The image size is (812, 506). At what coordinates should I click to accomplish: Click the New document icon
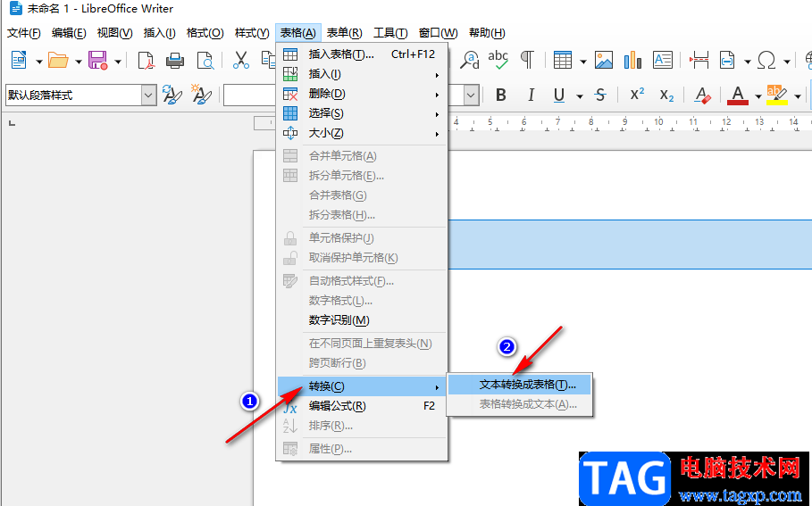point(19,61)
